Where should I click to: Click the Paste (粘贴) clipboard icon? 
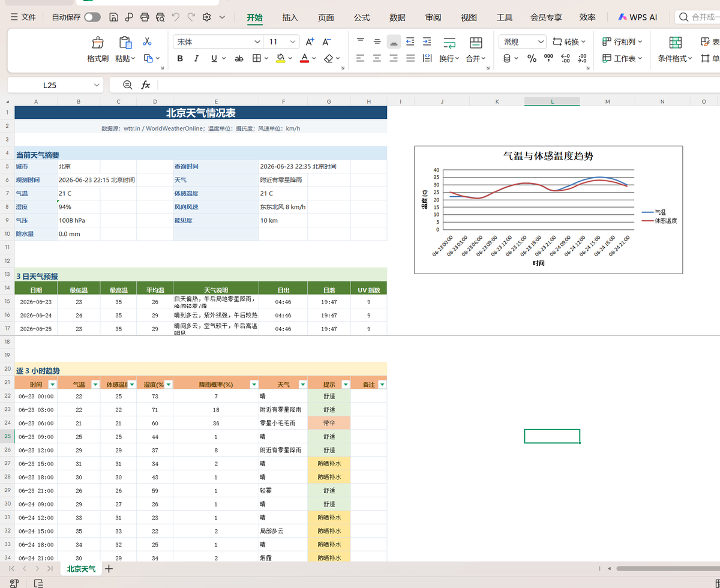125,43
